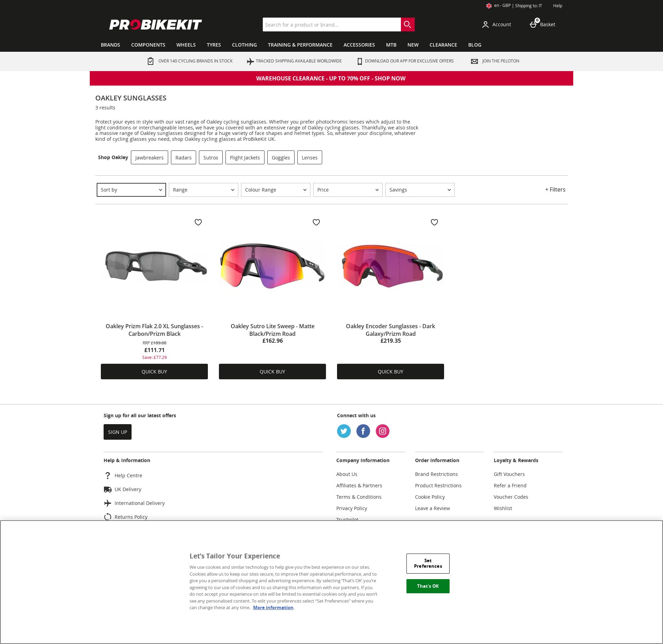Open the Cookie Policy footer link
Screen dimensions: 663x644
point(430,497)
